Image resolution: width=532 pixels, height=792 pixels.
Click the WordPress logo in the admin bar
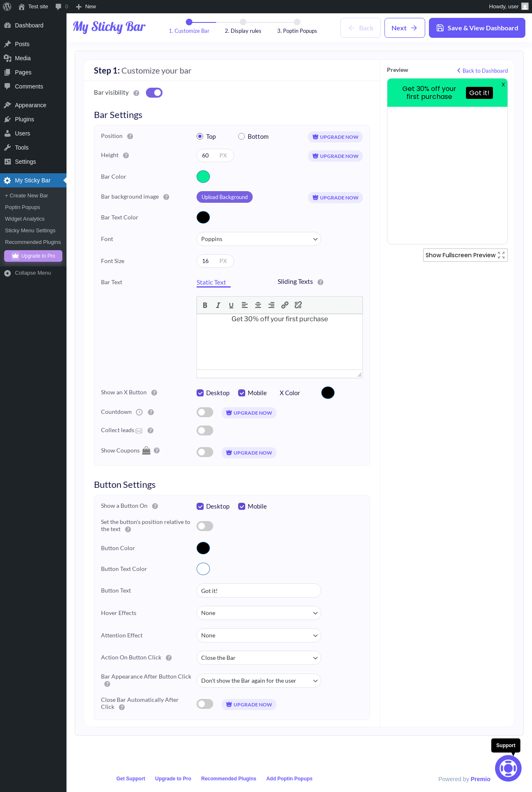[7, 7]
